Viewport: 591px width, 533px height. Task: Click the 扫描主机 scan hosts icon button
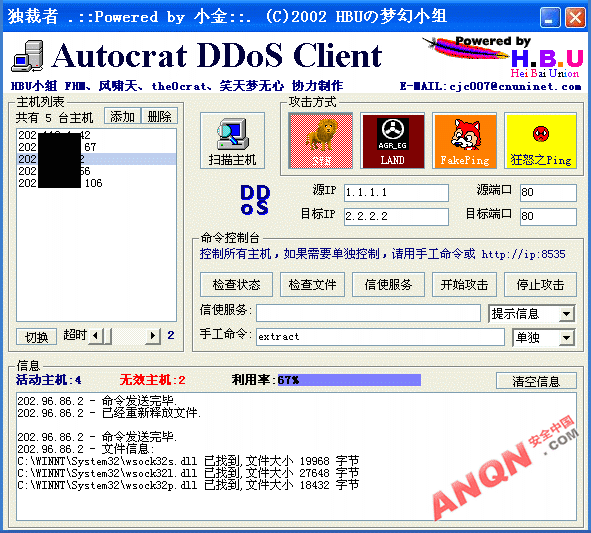click(x=232, y=141)
